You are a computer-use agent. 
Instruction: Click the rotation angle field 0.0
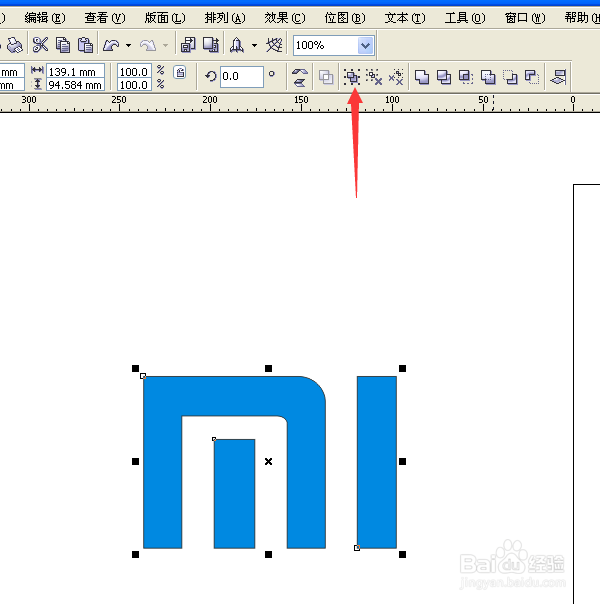242,76
